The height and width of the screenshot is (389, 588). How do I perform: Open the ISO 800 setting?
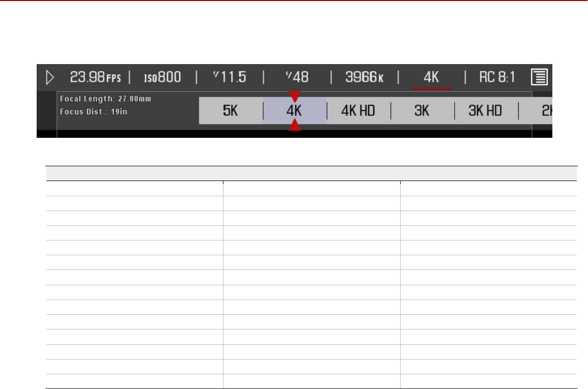162,77
